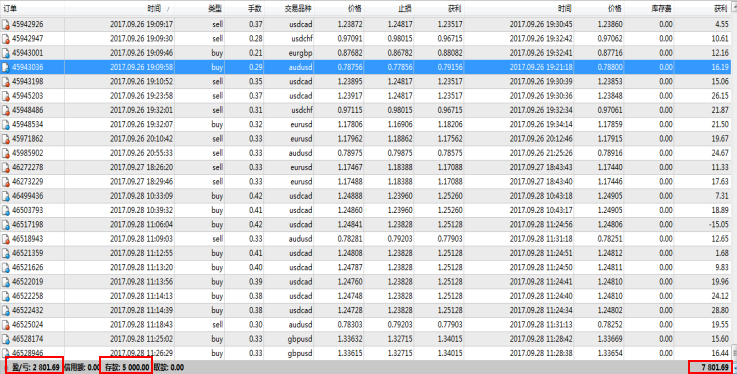Select the icon beside order 46528174
The image size is (737, 374).
point(6,339)
